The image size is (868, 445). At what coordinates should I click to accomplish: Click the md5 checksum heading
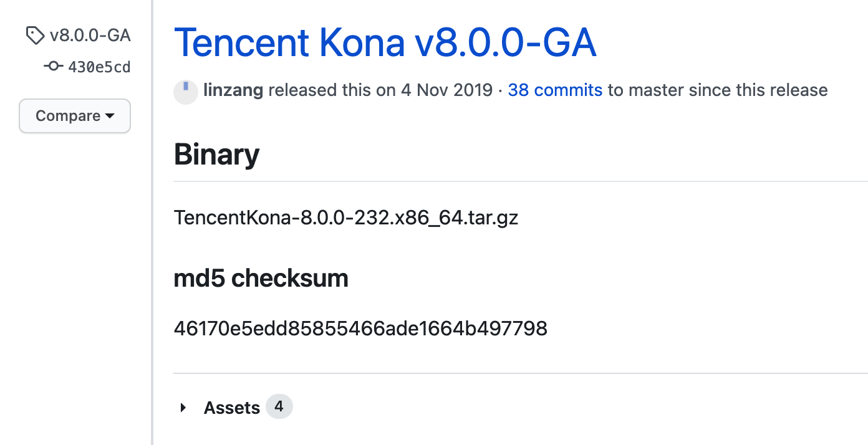[261, 278]
